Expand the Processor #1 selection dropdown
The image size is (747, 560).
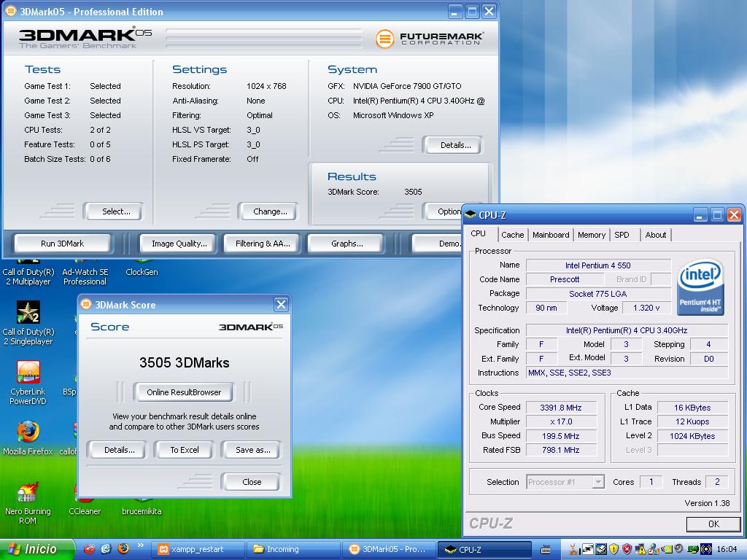tap(598, 482)
